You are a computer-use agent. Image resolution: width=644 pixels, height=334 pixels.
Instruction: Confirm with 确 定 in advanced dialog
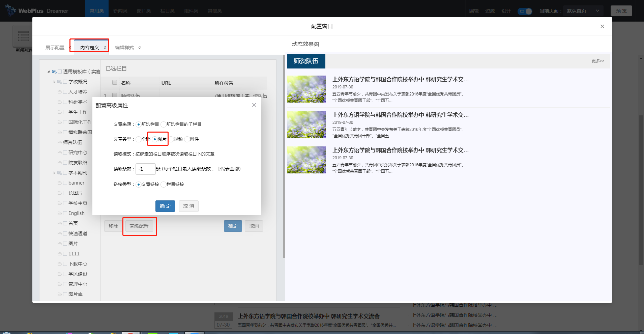165,206
